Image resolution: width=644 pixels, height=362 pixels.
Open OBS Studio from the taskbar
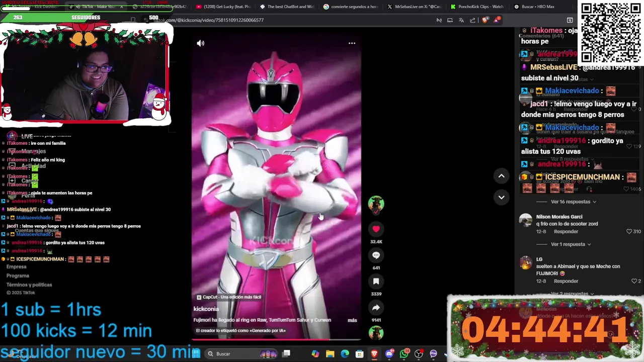tap(419, 354)
